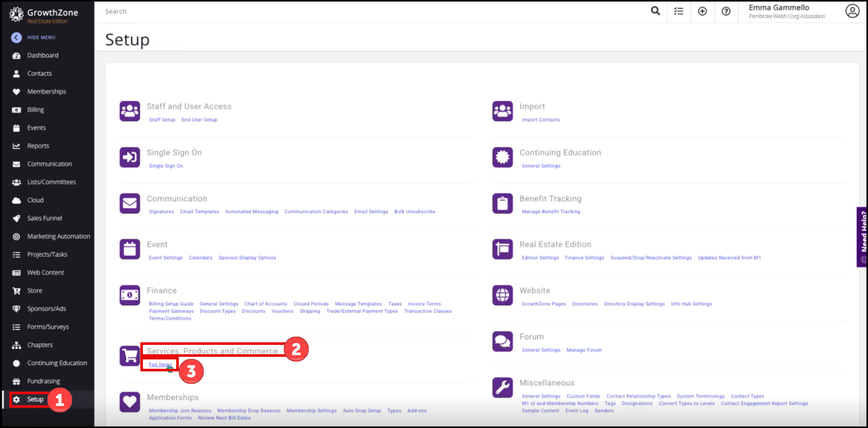
Task: Expand the Need Help side tab
Action: [x=862, y=237]
